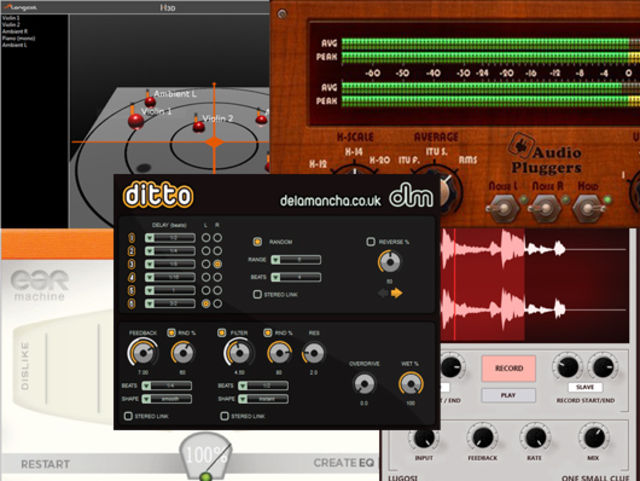Enable Stereo Link under Filter Shape dropdown
Screen dimensions: 640x481
[224, 416]
